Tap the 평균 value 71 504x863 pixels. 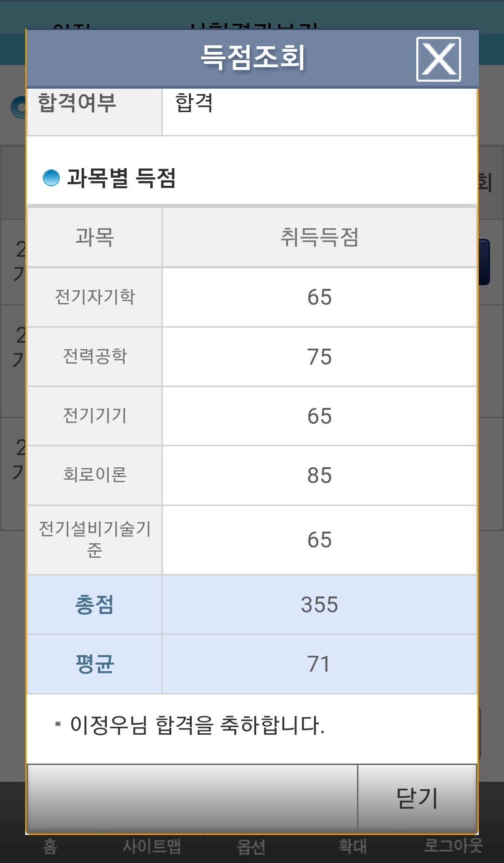tap(319, 664)
